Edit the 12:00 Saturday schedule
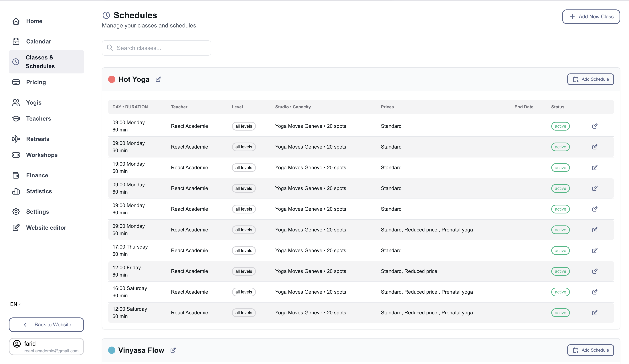Screen dimensions: 629x364 click(595, 312)
